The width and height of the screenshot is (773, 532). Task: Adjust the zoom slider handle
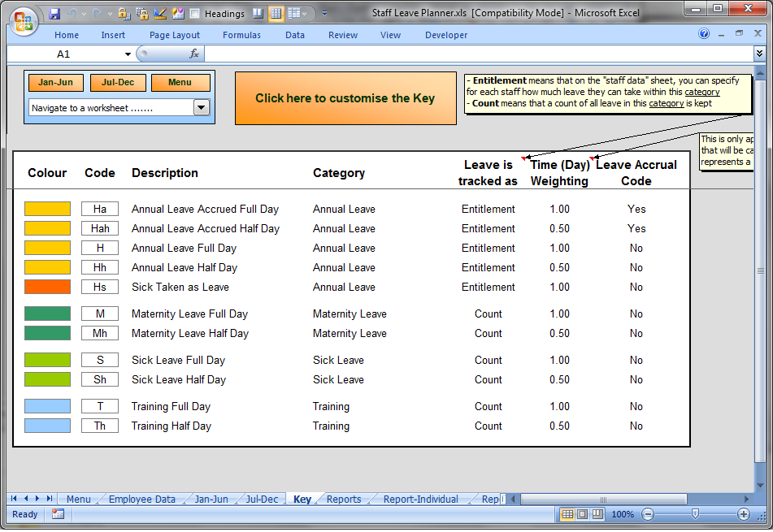tap(695, 514)
